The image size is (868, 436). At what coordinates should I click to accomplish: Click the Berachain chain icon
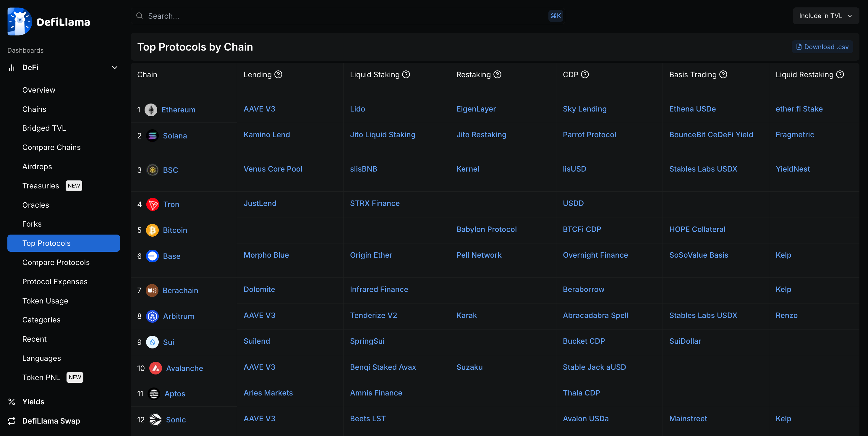tap(152, 290)
